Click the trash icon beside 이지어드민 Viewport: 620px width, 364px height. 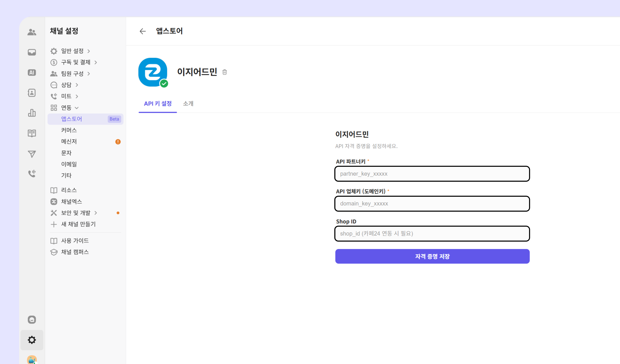224,72
